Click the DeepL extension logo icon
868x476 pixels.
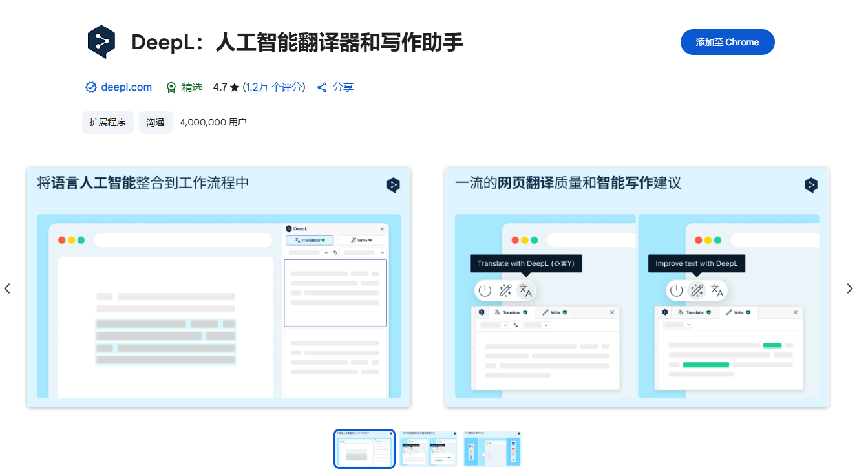[101, 43]
